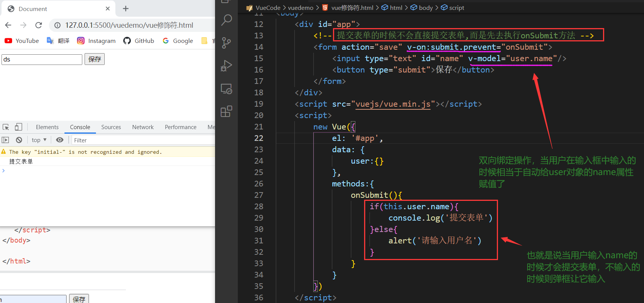Select the vuedemo breadcrumb
This screenshot has height=303, width=644.
pos(301,8)
